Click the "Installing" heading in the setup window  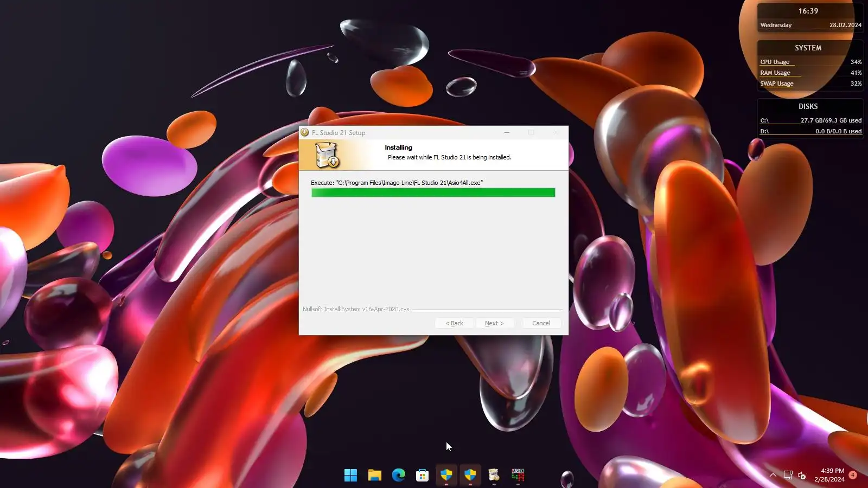pyautogui.click(x=399, y=147)
